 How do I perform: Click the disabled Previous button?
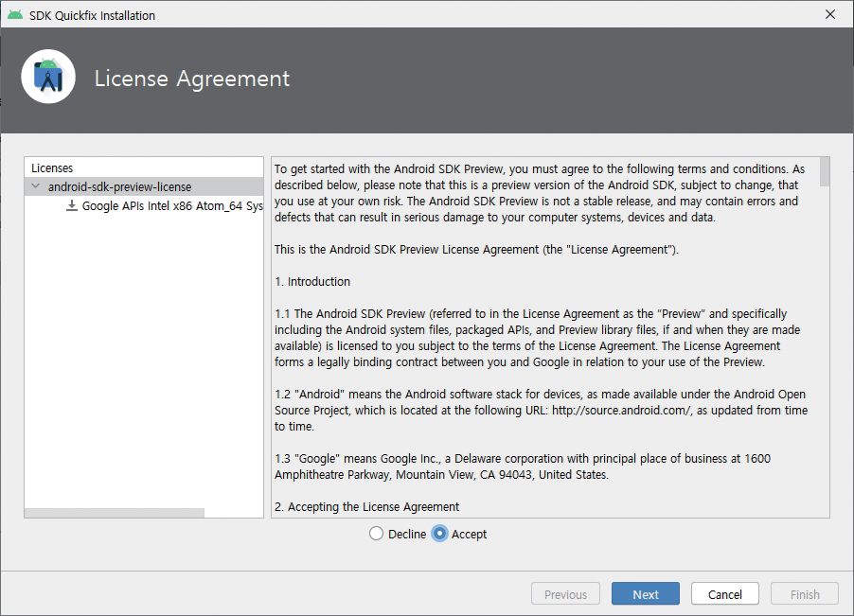coord(565,593)
